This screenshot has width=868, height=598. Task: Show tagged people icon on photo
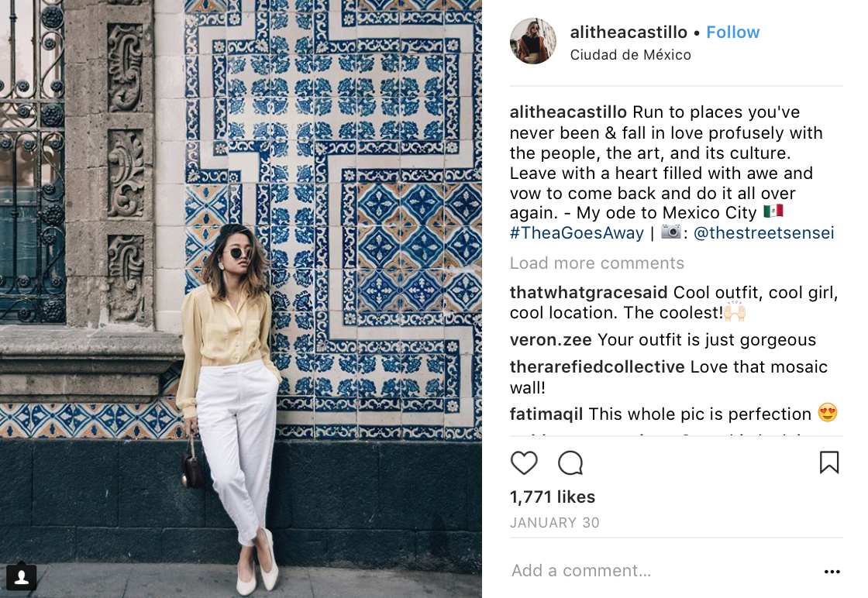(22, 577)
